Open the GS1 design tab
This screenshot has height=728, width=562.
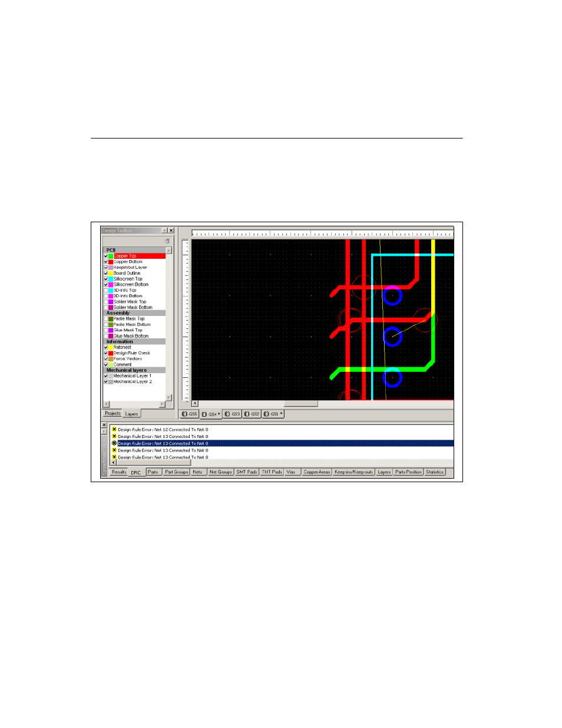pos(273,414)
